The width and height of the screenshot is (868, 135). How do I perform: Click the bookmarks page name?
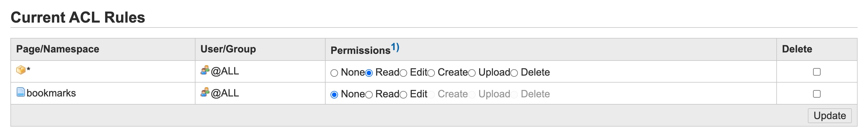point(51,93)
